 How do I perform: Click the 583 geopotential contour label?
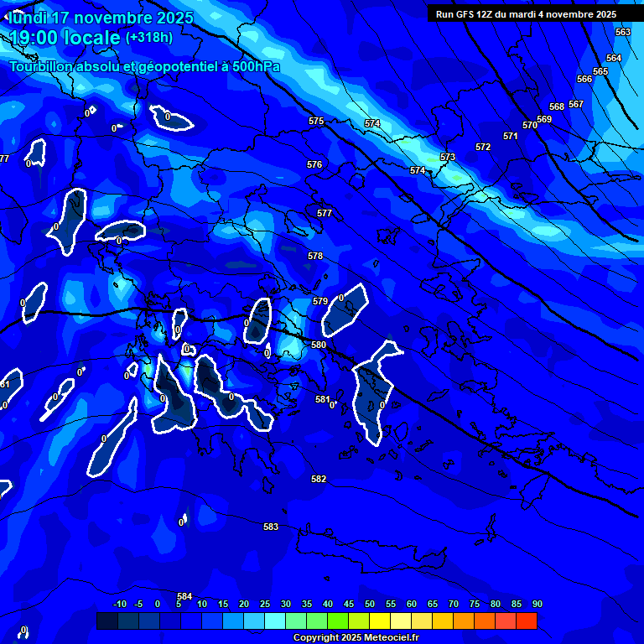pyautogui.click(x=271, y=527)
